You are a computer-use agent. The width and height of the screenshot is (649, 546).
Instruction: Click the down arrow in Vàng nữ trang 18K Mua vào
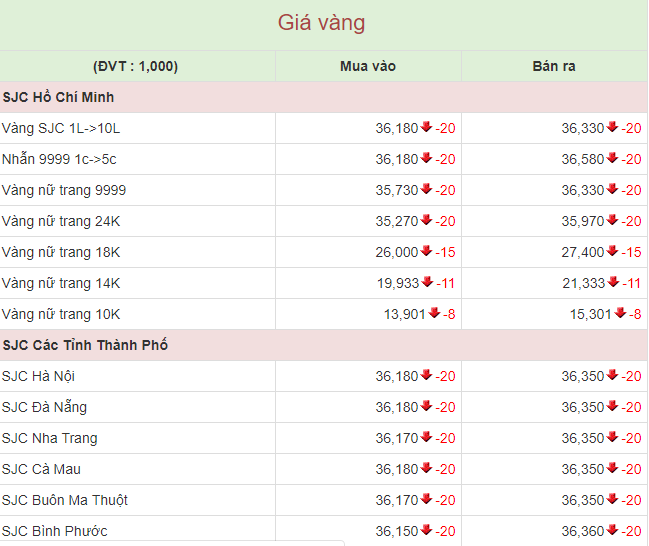tap(426, 251)
